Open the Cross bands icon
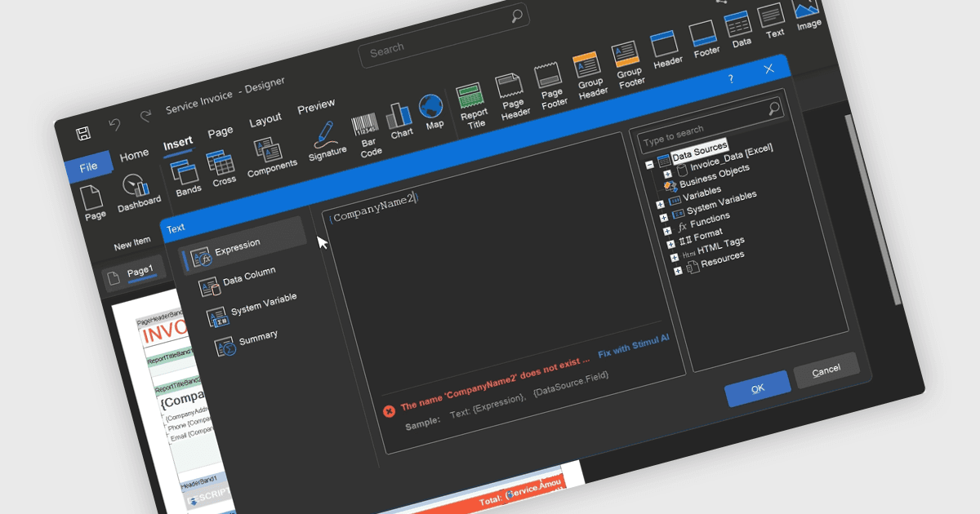The image size is (980, 514). (x=221, y=168)
